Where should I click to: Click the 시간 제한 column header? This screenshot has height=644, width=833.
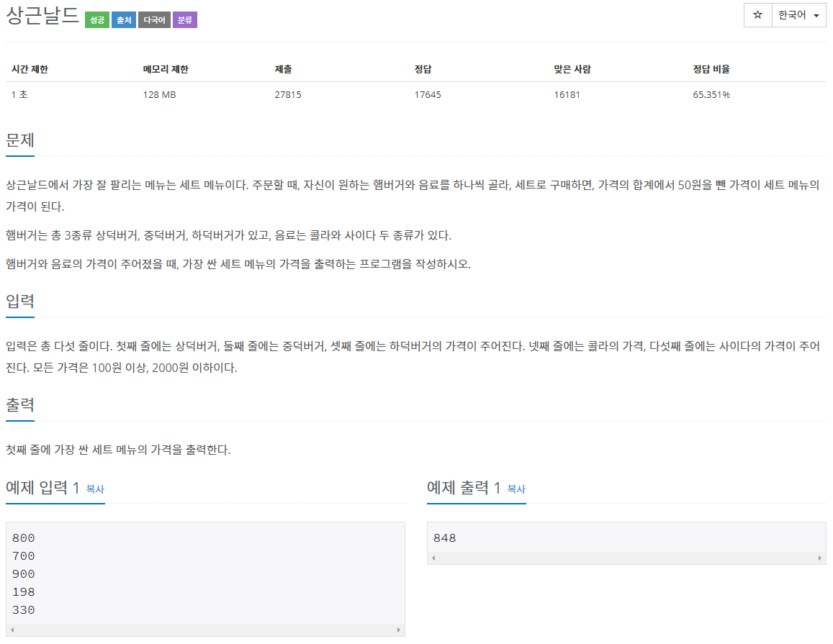pyautogui.click(x=30, y=69)
